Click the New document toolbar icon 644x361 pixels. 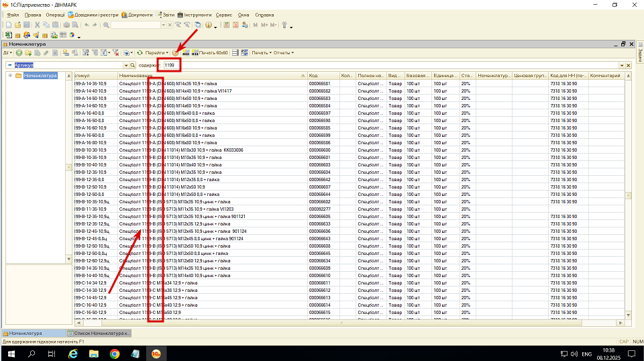point(9,25)
